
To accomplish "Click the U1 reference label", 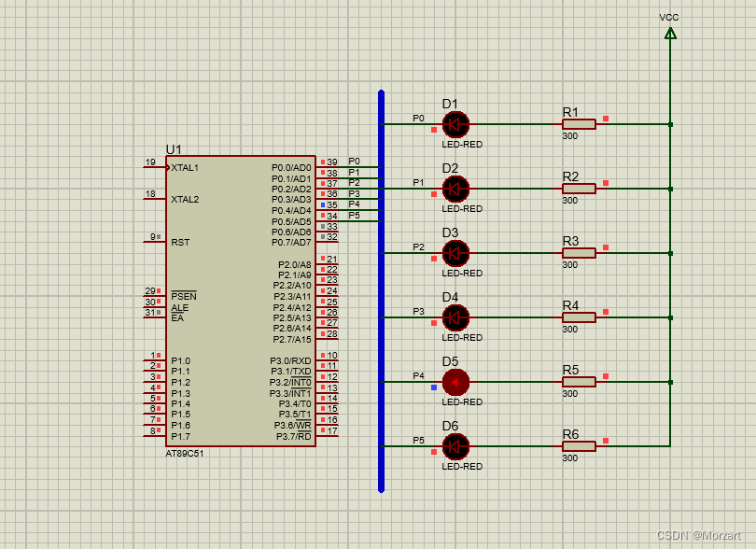I will [x=174, y=149].
